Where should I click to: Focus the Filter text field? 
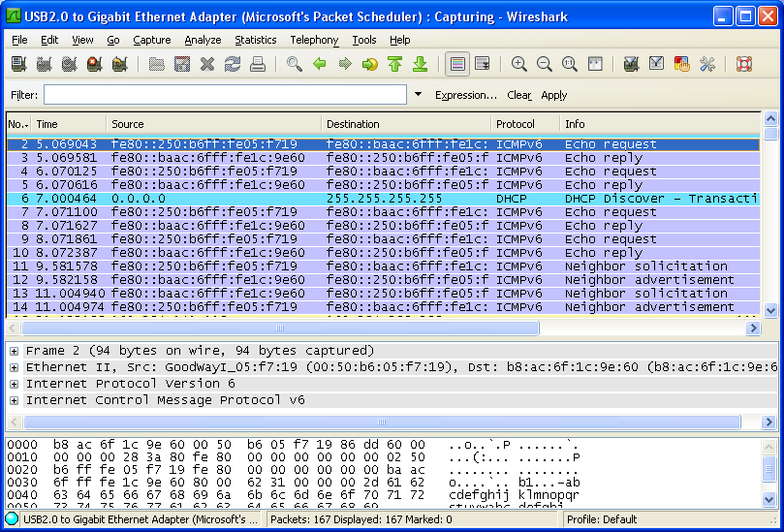click(x=225, y=95)
